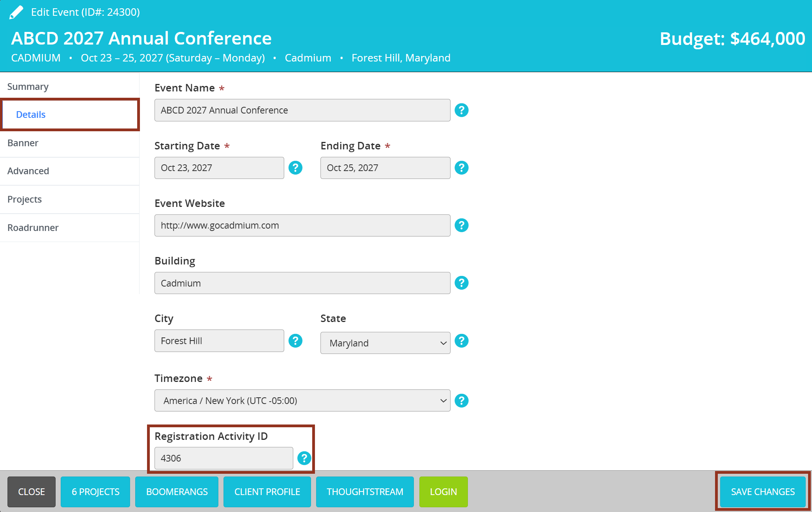812x512 pixels.
Task: Click the pencil edit icon in header
Action: 16,12
